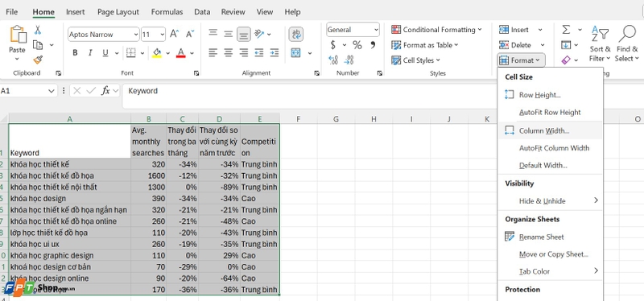Click the Copy icon
Screen dimensions: 644x301
pos(38,45)
